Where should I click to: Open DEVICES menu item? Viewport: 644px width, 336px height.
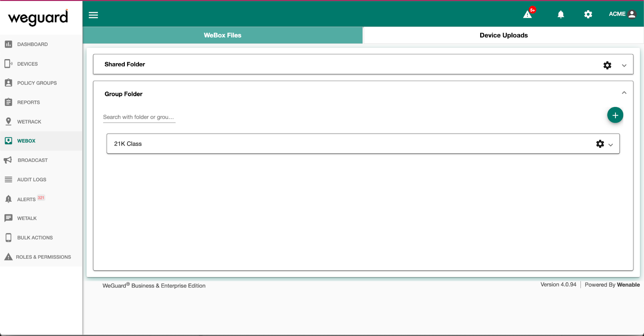[27, 64]
